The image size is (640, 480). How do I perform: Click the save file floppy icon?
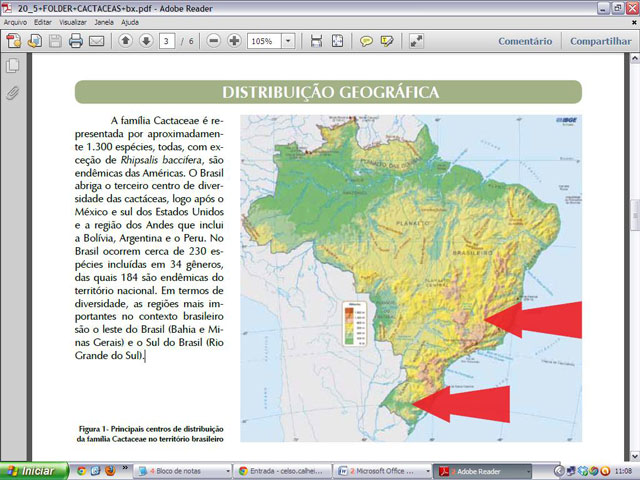tap(56, 41)
